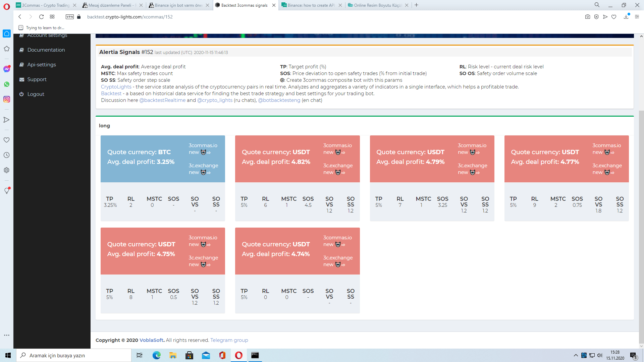Open new tab plus button
Viewport: 644px width, 362px height.
pos(416,5)
